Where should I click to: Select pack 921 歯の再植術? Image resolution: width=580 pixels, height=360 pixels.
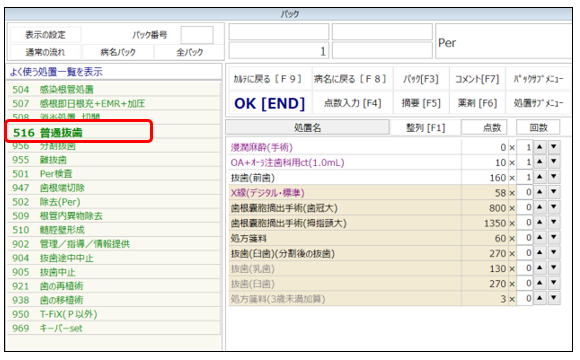114,286
